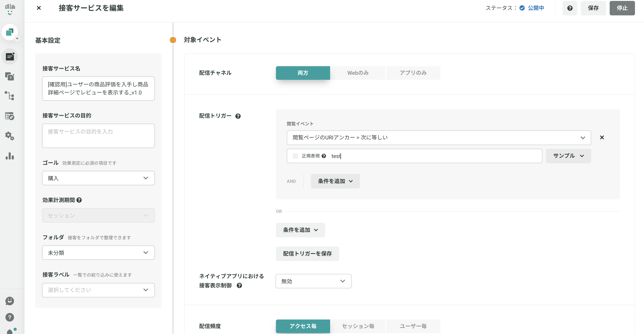Open the フォルダ dropdown showing 未分類
Screen dimensions: 644x334
coord(98,253)
